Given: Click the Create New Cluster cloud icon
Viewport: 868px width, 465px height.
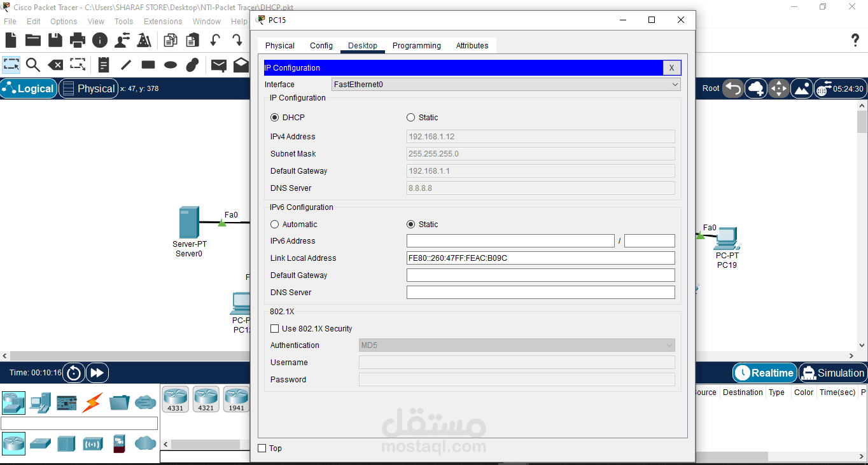Looking at the screenshot, I should [757, 88].
